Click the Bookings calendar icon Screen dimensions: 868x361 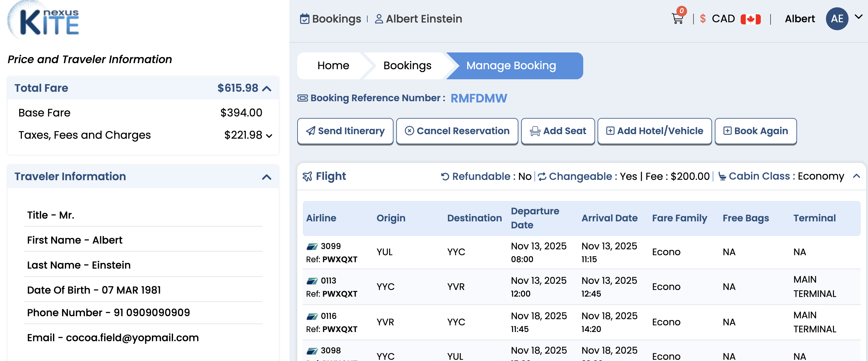coord(304,19)
